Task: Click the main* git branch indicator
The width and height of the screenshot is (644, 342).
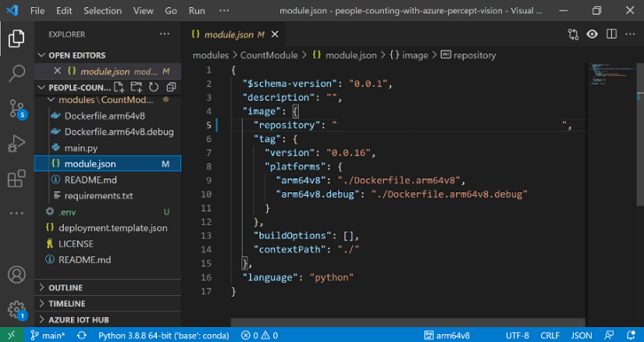Action: coord(48,336)
